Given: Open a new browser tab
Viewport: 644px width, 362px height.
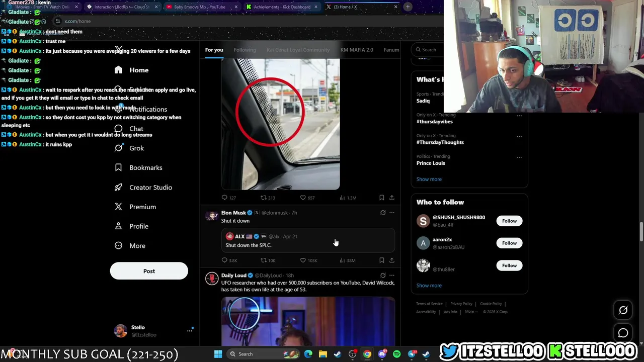Looking at the screenshot, I should pyautogui.click(x=408, y=7).
